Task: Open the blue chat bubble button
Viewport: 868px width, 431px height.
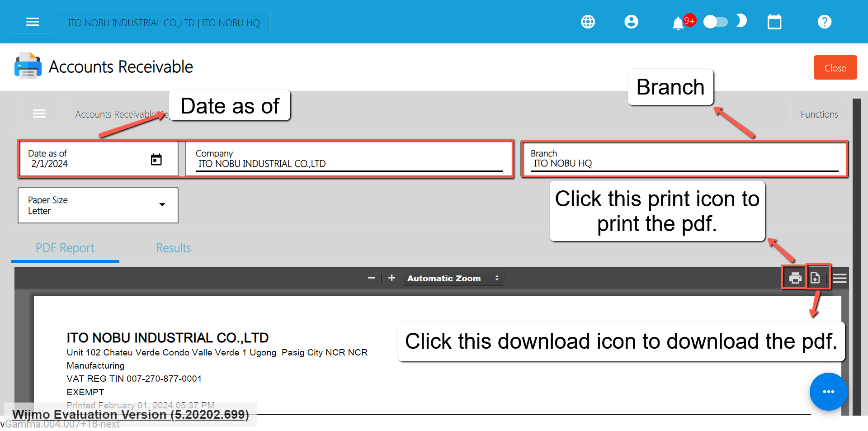Action: click(x=828, y=392)
